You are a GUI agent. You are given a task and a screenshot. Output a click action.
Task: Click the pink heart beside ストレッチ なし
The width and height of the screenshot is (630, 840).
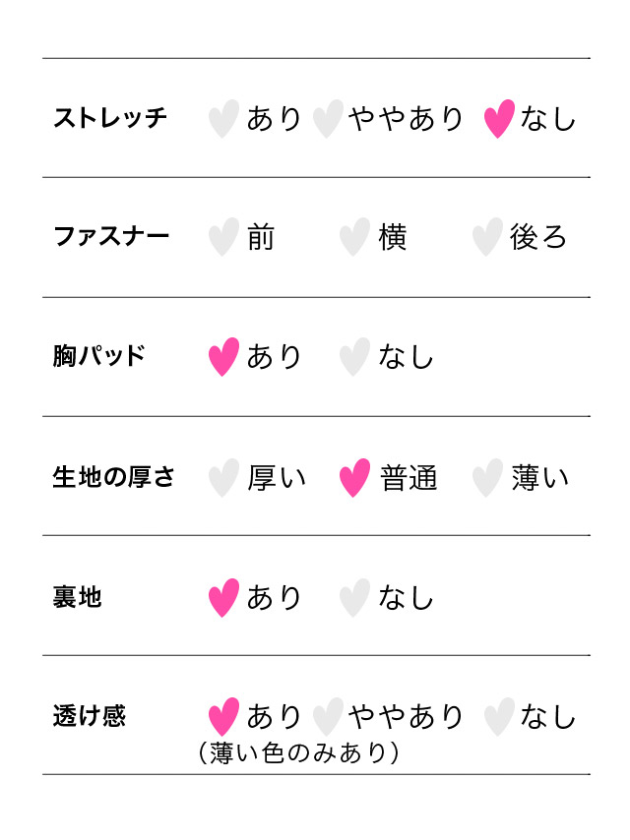point(499,119)
